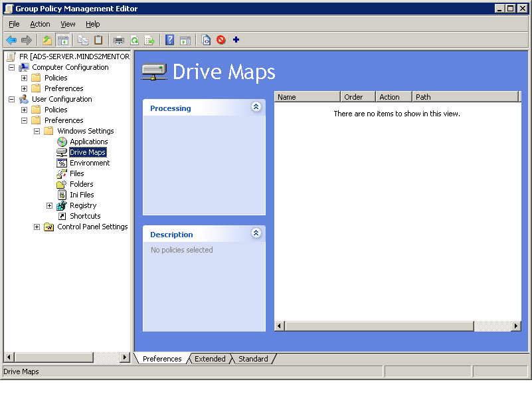Click the document properties toolbar icon

pyautogui.click(x=206, y=40)
